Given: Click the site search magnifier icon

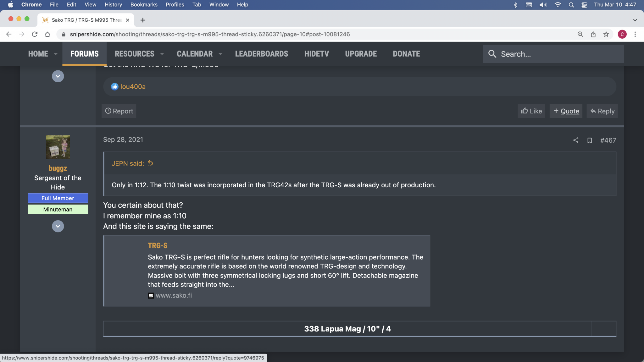Looking at the screenshot, I should [492, 54].
